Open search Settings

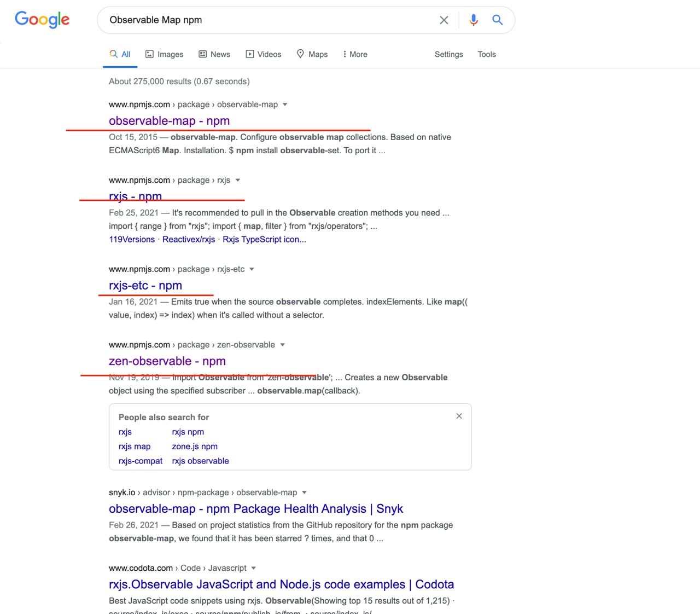point(449,54)
